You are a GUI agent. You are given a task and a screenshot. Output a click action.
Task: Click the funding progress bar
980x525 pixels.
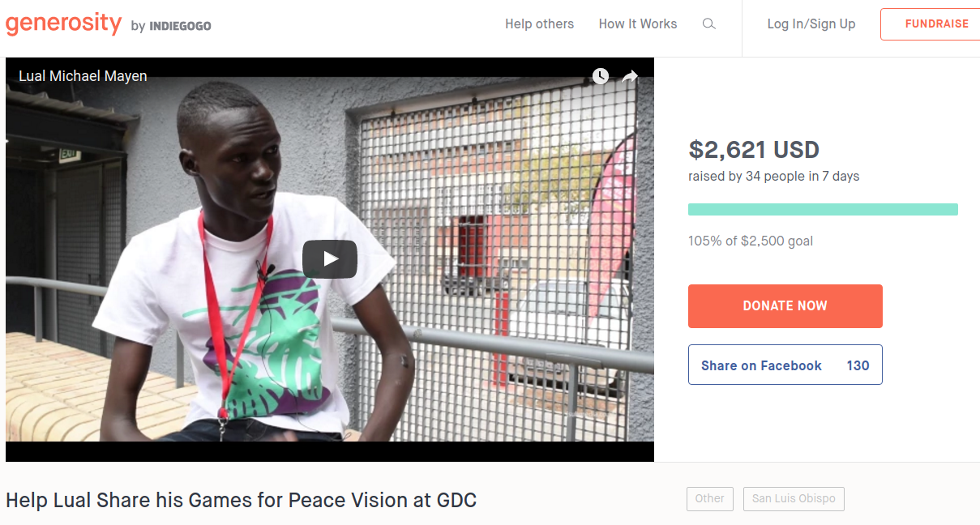(x=823, y=209)
